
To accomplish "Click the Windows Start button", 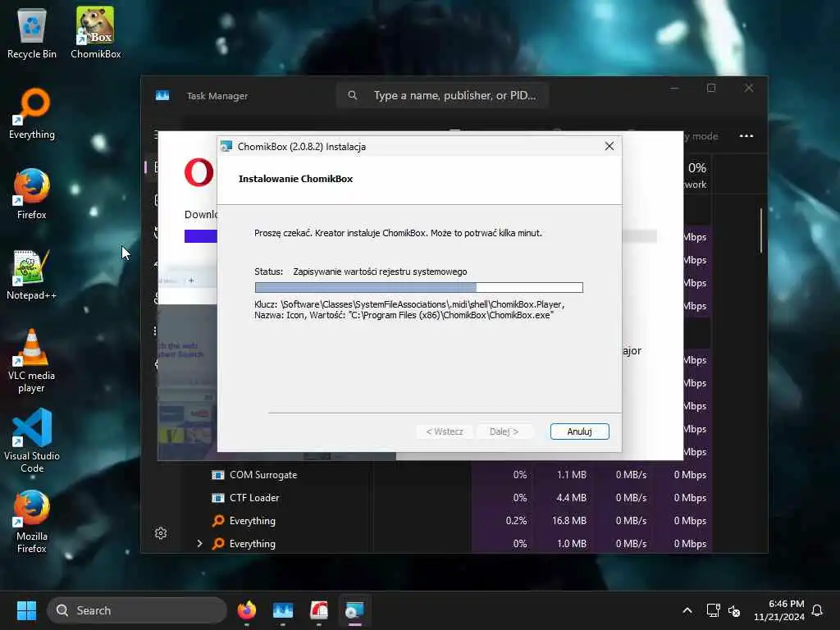I will (x=26, y=610).
